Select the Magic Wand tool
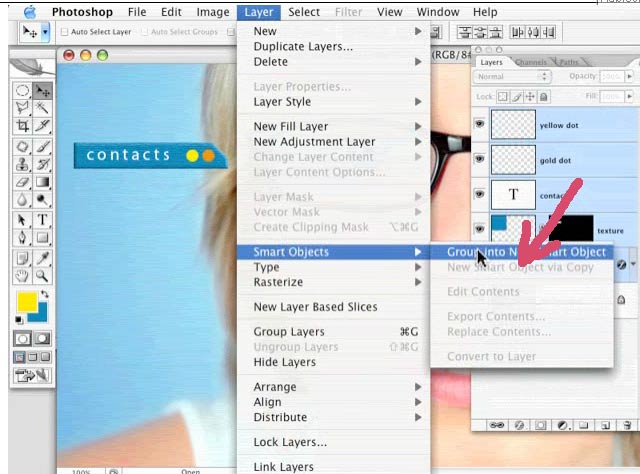This screenshot has width=640, height=474. 42,108
